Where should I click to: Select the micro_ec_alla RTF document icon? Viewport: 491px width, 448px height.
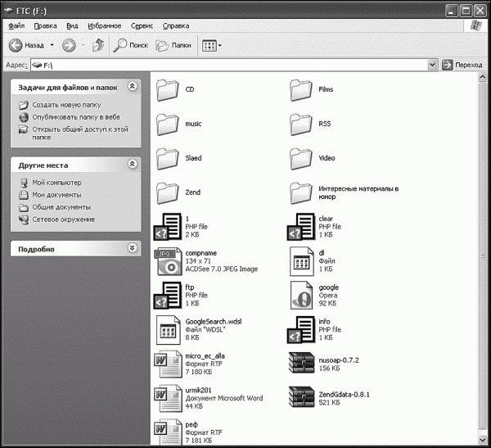(x=168, y=364)
